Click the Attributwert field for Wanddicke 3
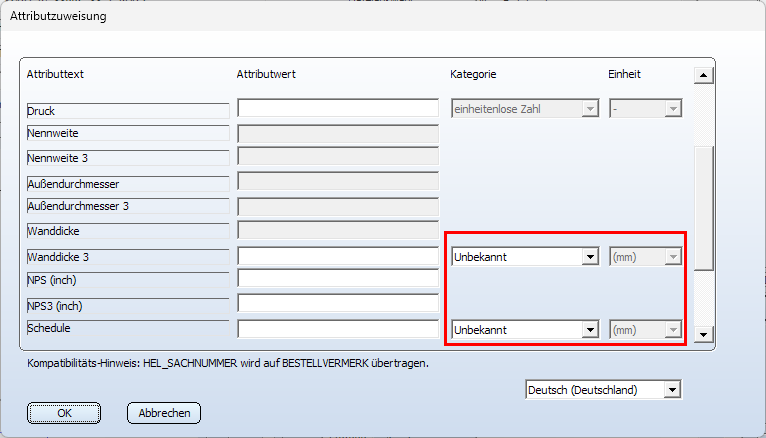Viewport: 766px width, 438px height. click(338, 256)
